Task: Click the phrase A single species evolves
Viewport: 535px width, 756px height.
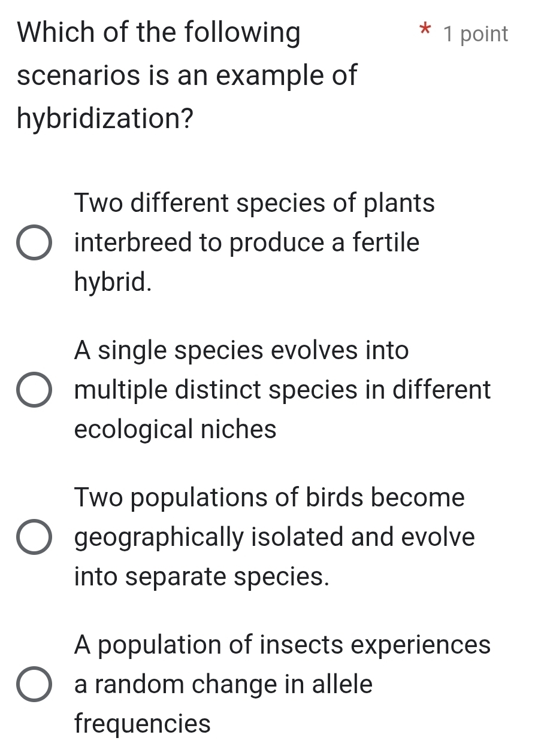Action: [x=210, y=350]
